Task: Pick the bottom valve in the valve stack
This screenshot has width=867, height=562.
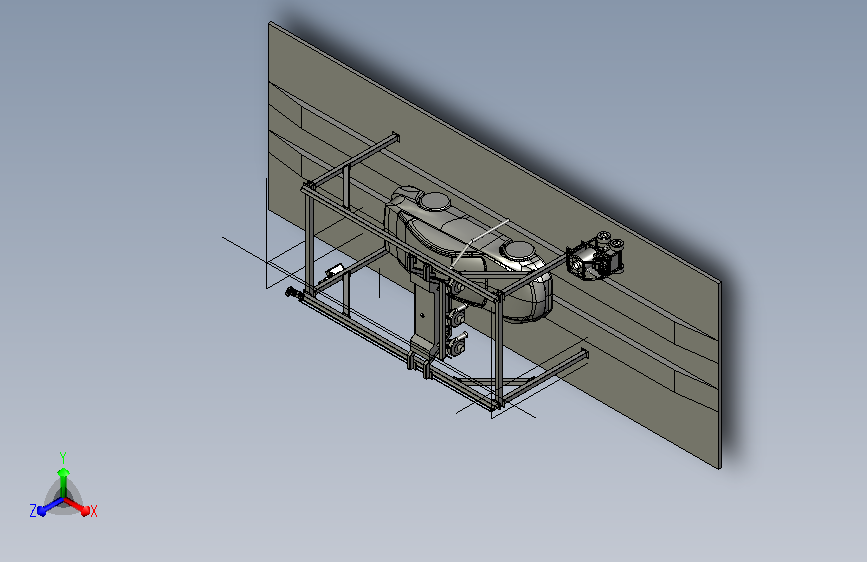Action: click(x=458, y=346)
